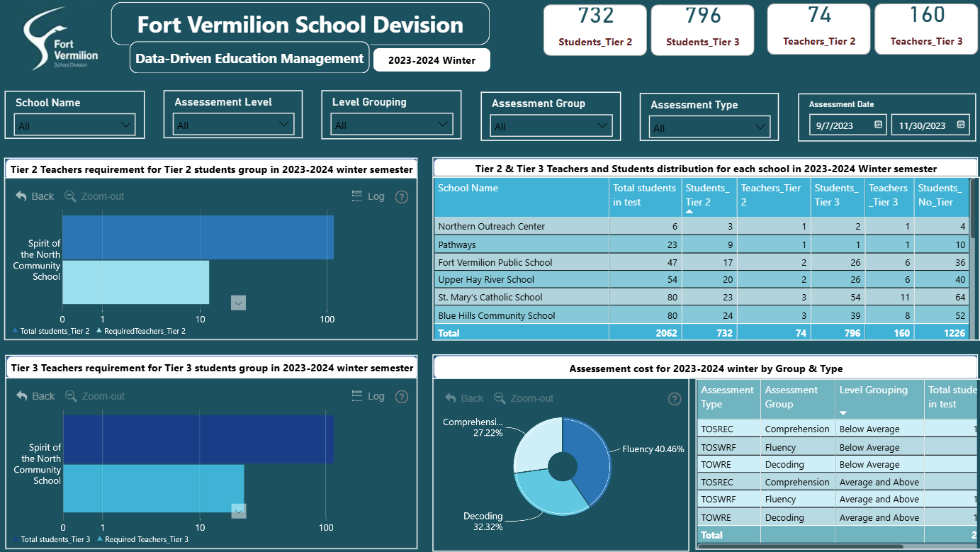Open the Assessement Level dropdown
This screenshot has width=980, height=552.
pos(233,125)
